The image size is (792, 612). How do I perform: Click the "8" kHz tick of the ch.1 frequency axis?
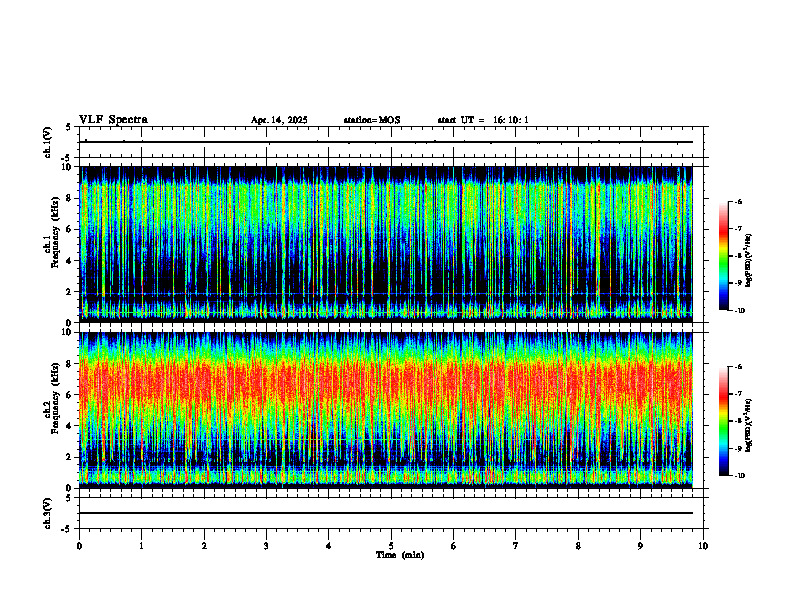[70, 198]
